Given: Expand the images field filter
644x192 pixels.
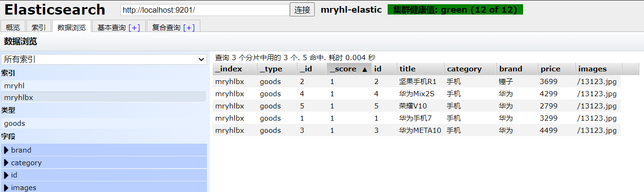Looking at the screenshot, I should pos(103,187).
